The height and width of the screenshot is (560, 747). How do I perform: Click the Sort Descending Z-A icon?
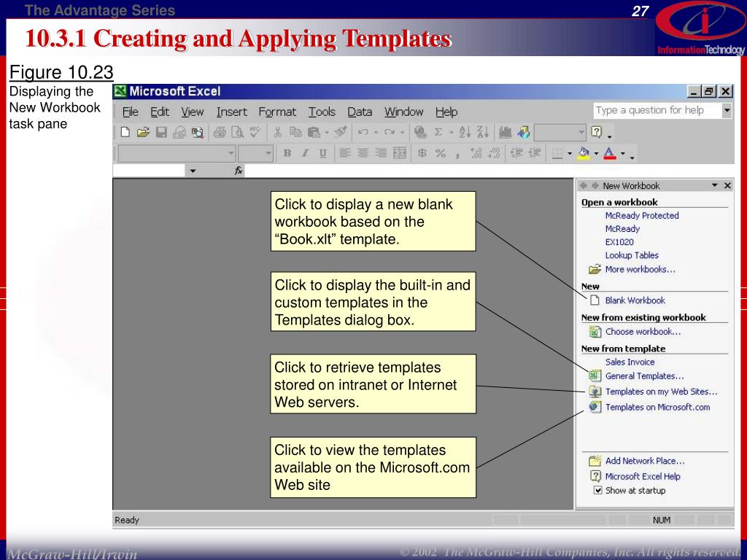pos(483,132)
